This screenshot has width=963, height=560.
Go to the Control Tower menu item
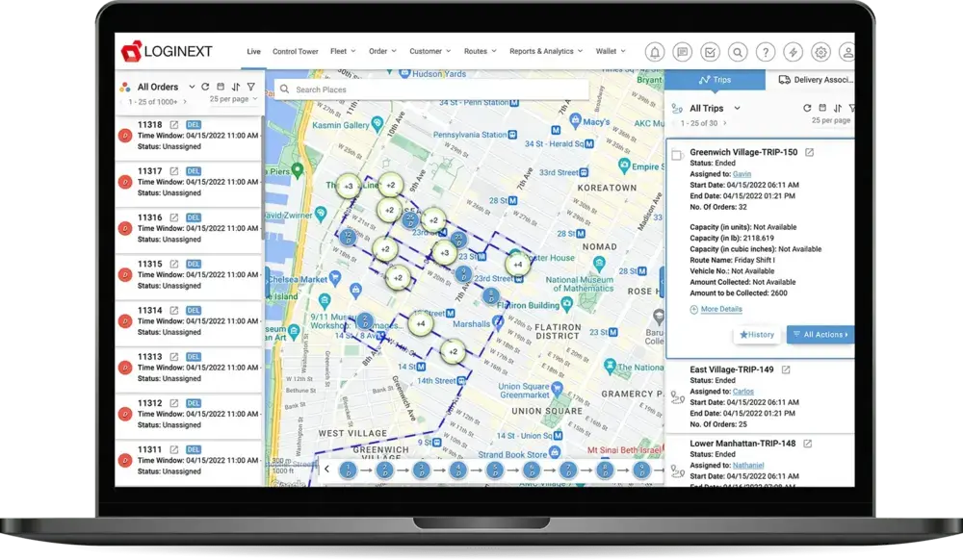tap(295, 52)
